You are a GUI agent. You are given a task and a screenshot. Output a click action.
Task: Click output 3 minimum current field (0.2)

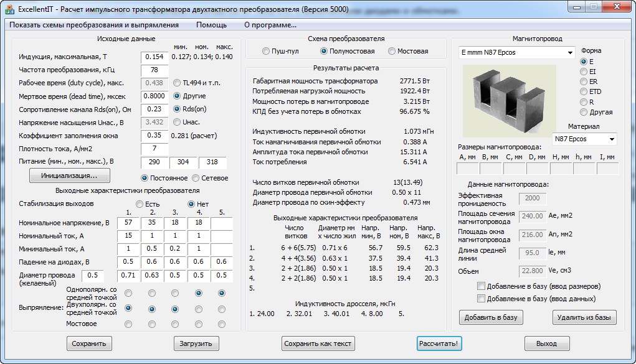(175, 248)
